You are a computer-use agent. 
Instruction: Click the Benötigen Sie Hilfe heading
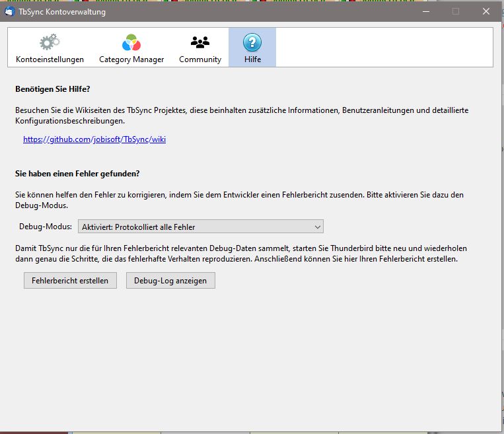[52, 88]
